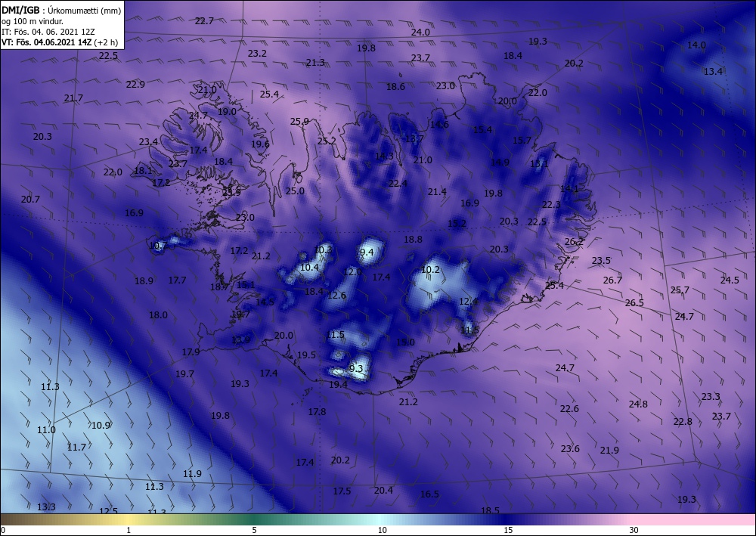Select the map value 18.8
Screen dimensions: 756x536
(413, 240)
